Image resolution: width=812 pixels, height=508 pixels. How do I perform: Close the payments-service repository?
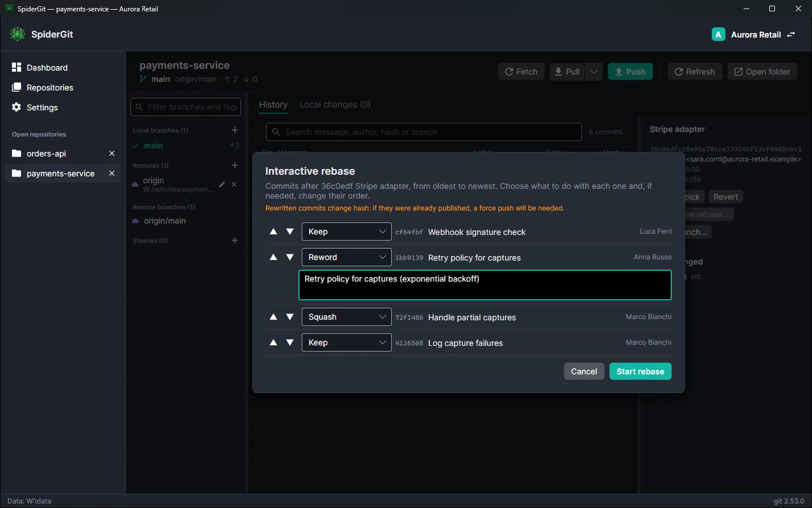coord(112,174)
